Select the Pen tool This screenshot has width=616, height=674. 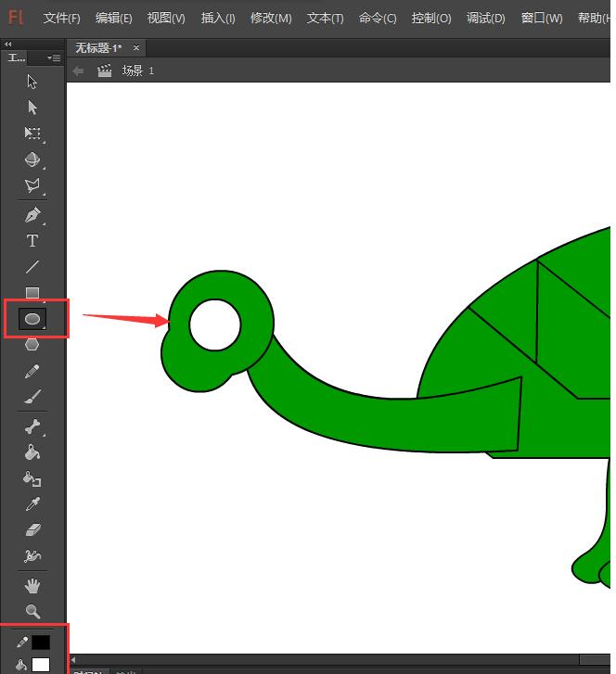[32, 215]
